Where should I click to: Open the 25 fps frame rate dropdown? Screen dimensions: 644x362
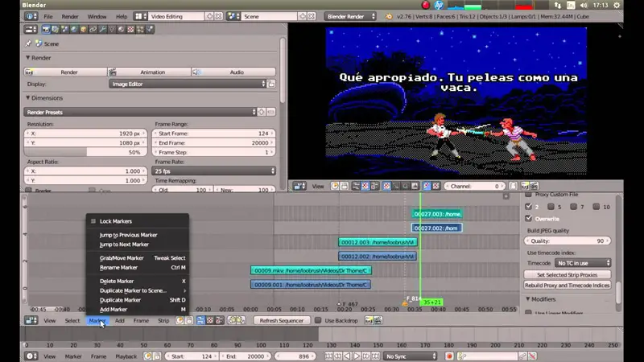coord(213,171)
